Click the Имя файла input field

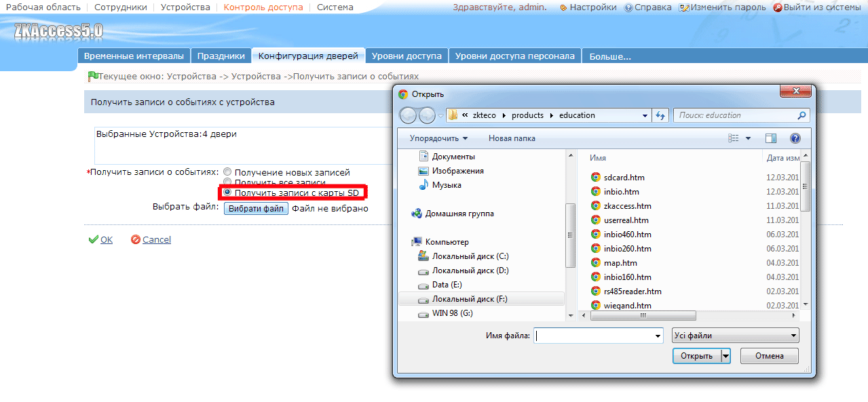click(598, 336)
